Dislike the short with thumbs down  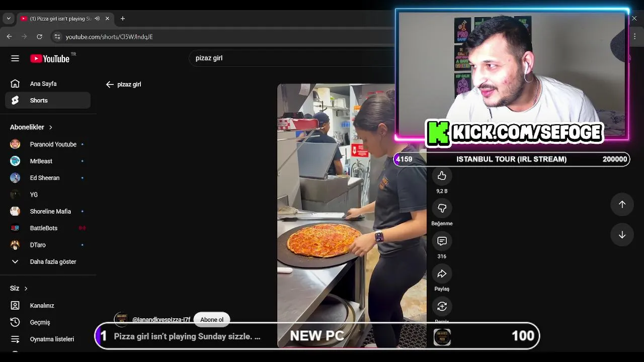(442, 208)
